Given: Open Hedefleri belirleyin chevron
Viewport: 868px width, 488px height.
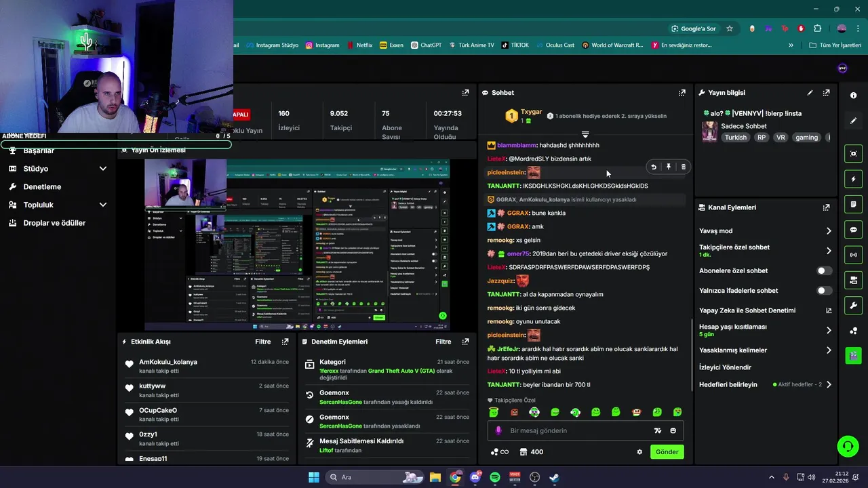Looking at the screenshot, I should pyautogui.click(x=829, y=385).
